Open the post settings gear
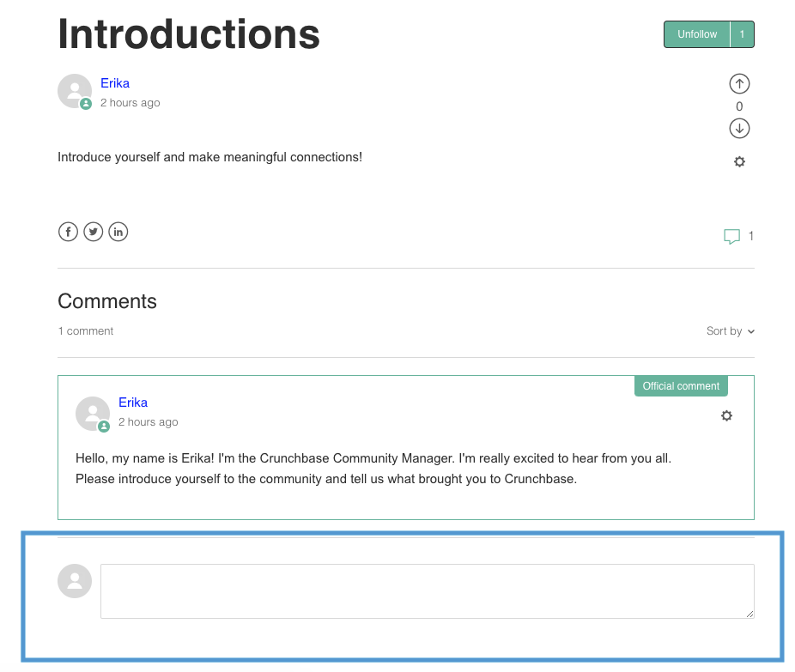Screen dimensions: 795x672 pos(739,161)
